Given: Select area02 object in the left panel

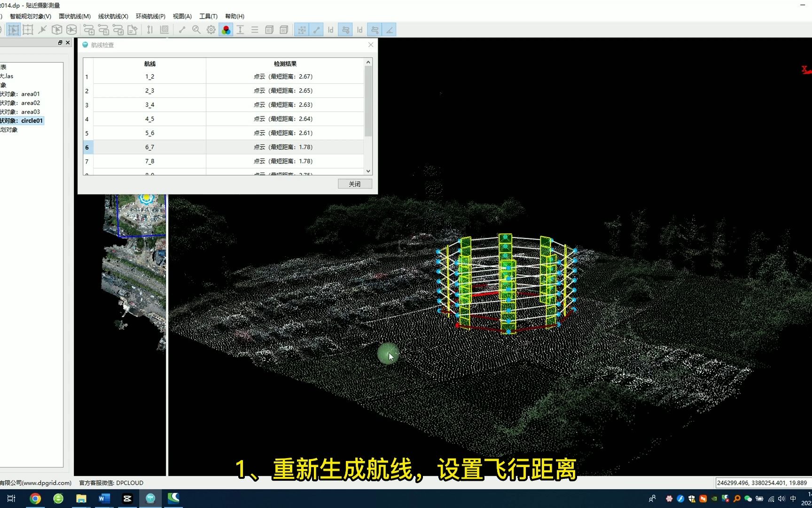Looking at the screenshot, I should pos(20,103).
